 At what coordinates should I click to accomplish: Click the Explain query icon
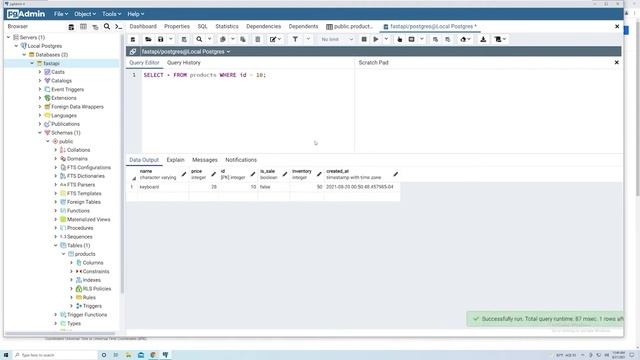(x=400, y=39)
